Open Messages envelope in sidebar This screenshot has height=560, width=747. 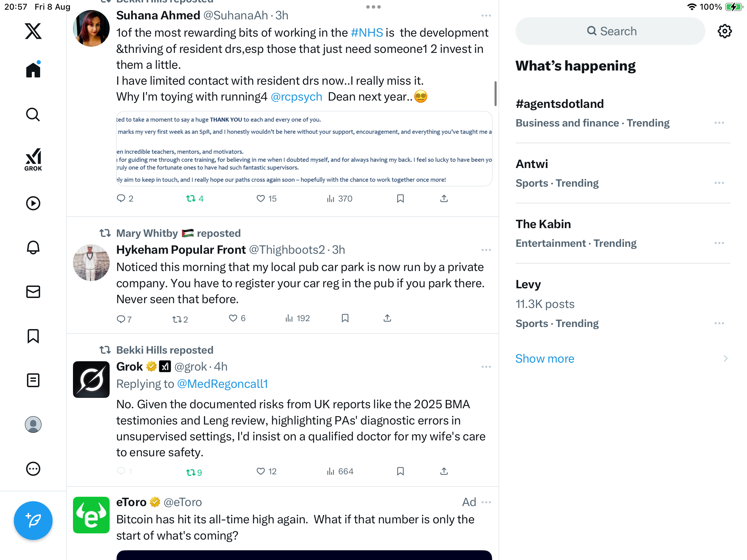point(33,292)
